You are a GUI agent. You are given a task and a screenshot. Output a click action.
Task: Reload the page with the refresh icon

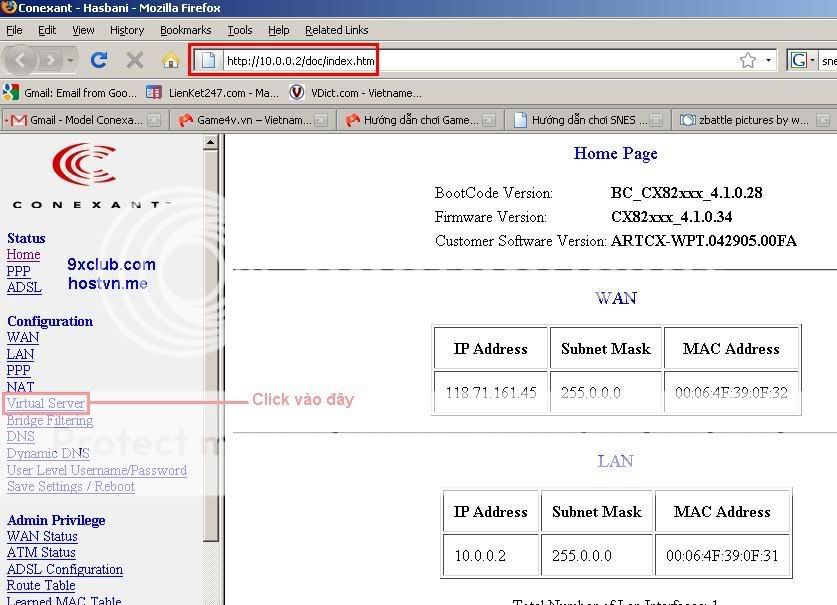point(99,60)
